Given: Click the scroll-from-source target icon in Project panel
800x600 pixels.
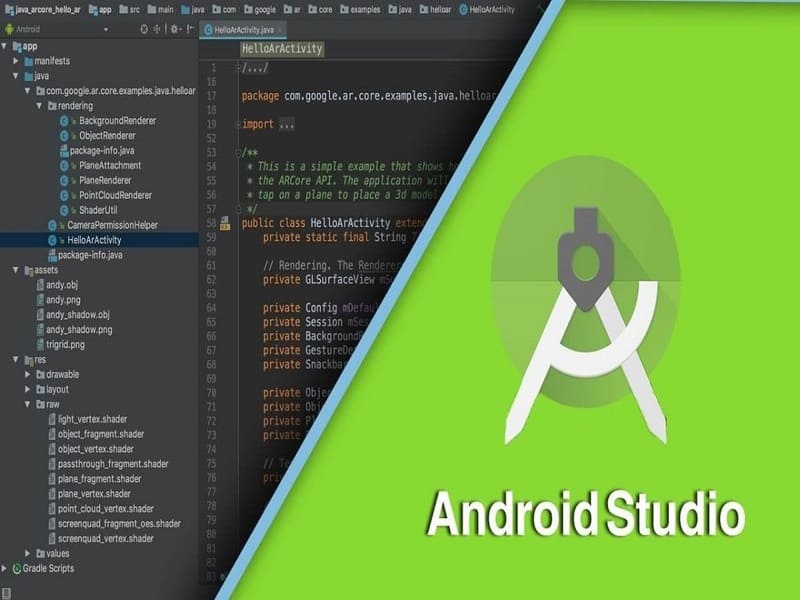Looking at the screenshot, I should click(144, 29).
